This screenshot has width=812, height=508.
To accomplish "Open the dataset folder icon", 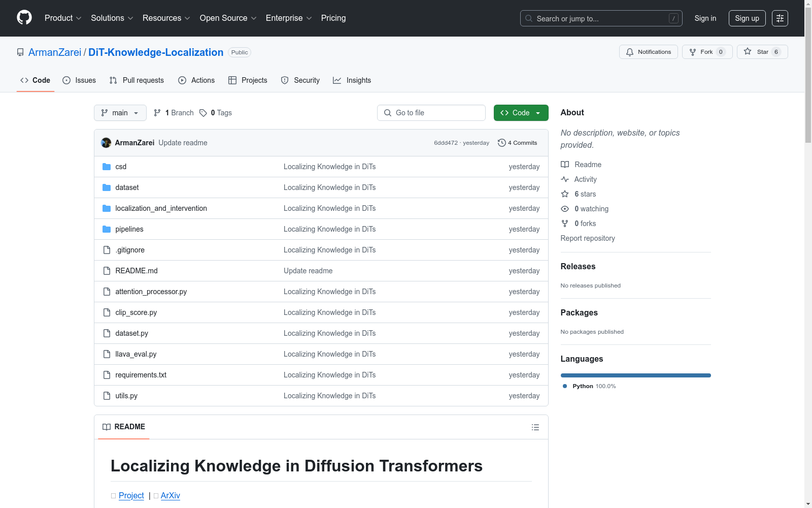I will click(x=107, y=187).
